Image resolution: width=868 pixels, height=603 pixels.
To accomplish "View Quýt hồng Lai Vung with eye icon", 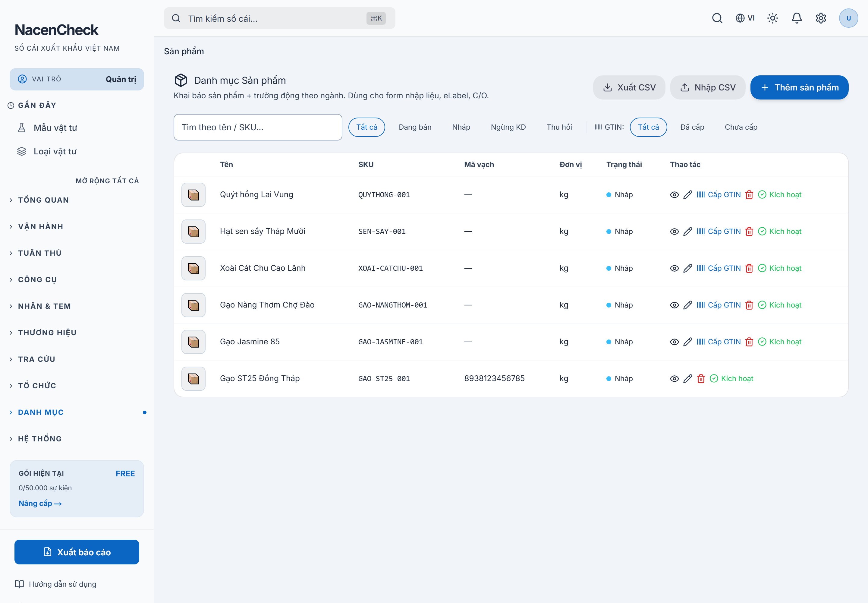I will (674, 194).
